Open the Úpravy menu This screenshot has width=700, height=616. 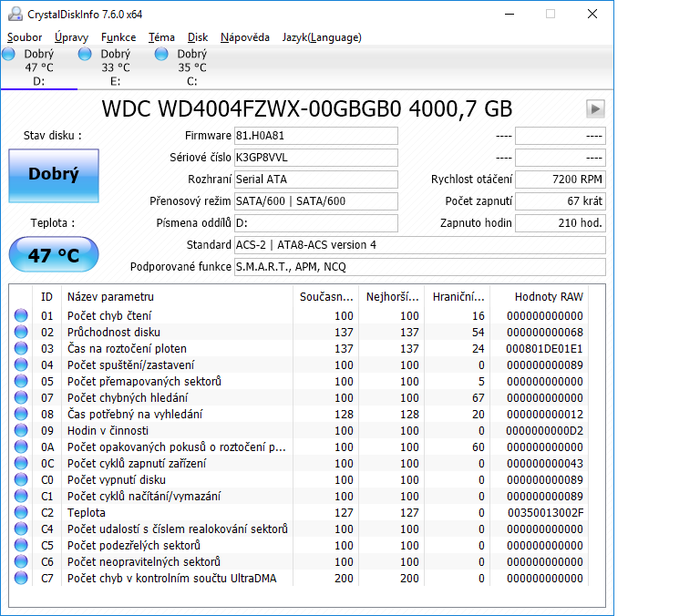click(71, 37)
